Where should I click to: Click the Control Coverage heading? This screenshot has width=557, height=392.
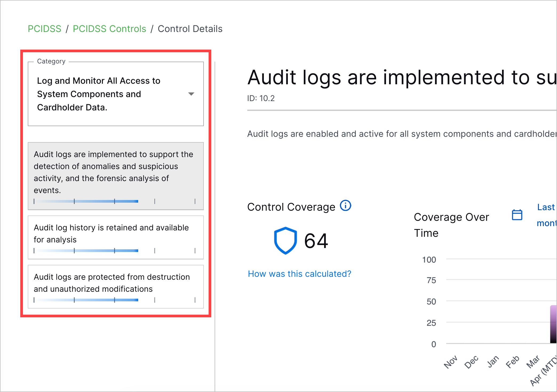[291, 207]
